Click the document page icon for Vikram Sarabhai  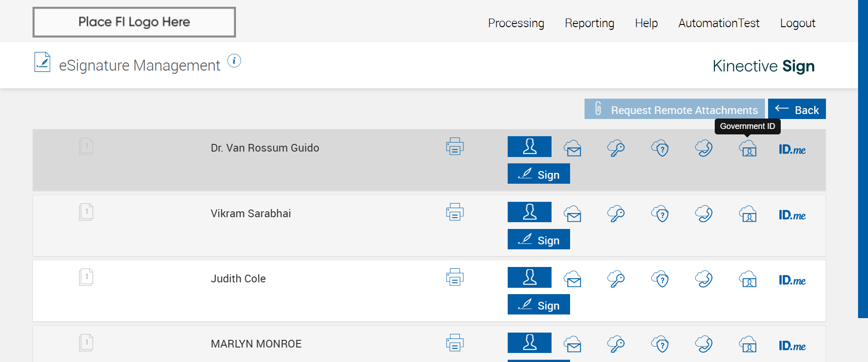click(86, 212)
